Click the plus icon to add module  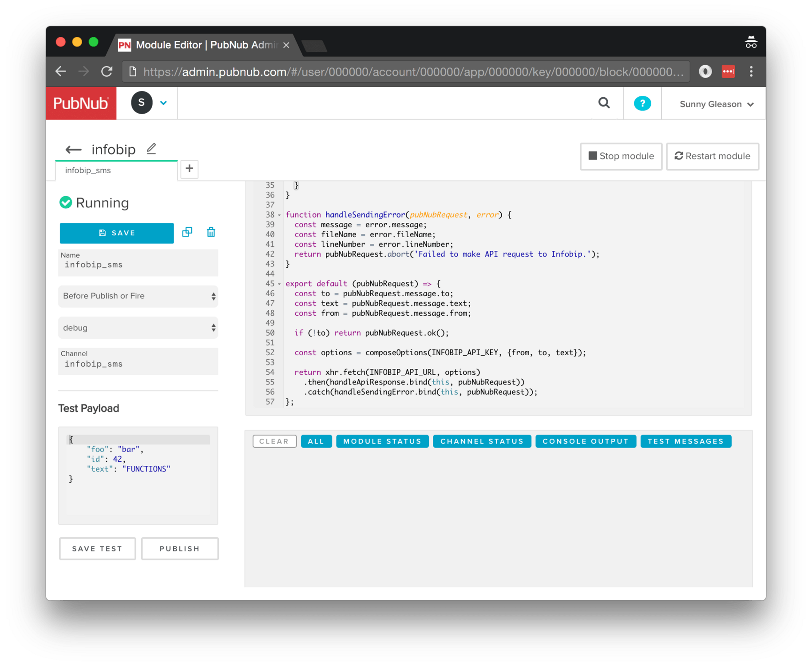pyautogui.click(x=189, y=169)
